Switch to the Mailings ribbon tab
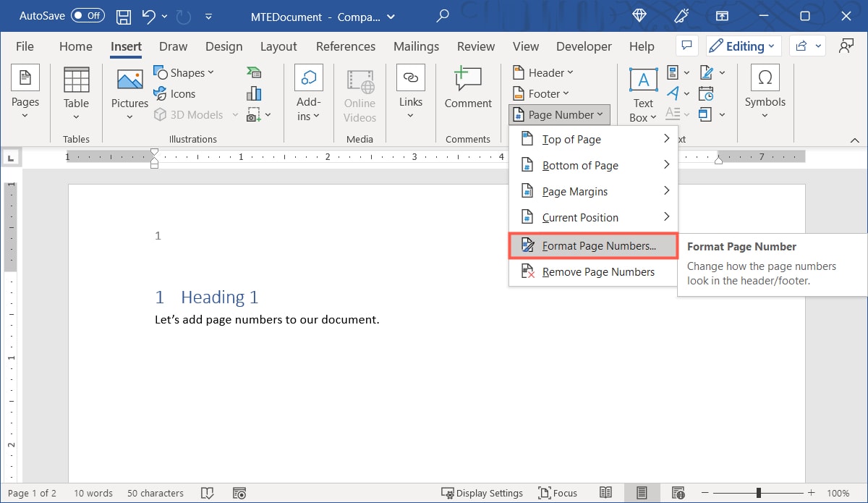 [416, 46]
